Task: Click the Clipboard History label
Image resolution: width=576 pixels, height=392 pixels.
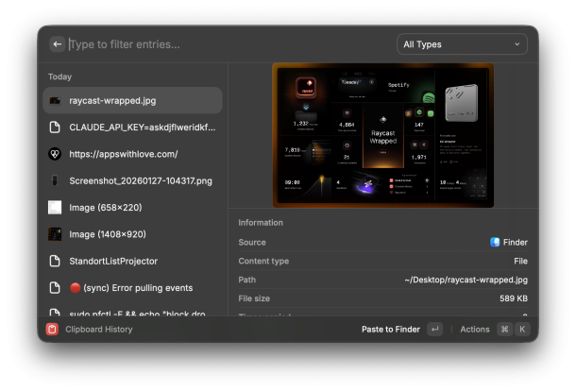Action: coord(99,329)
